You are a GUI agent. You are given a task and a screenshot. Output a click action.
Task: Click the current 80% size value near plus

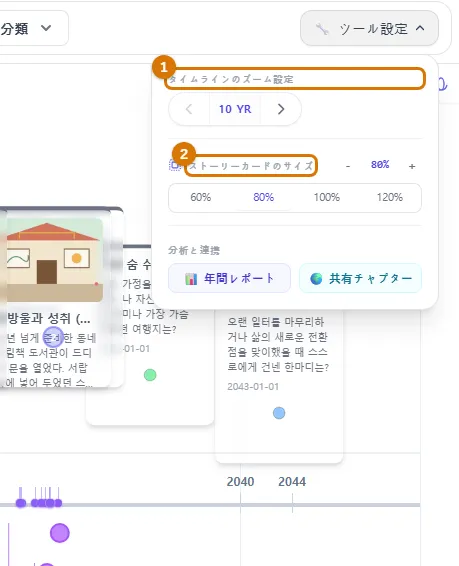pos(380,165)
